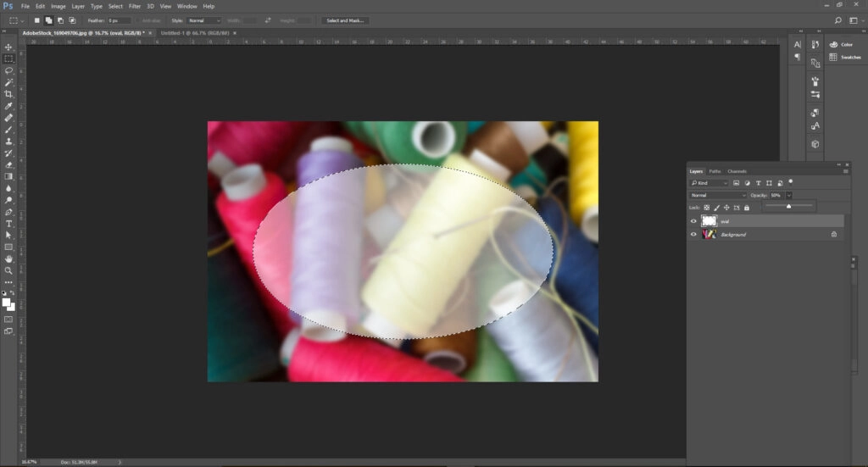Select the Gradient tool
The width and height of the screenshot is (868, 467).
[8, 176]
